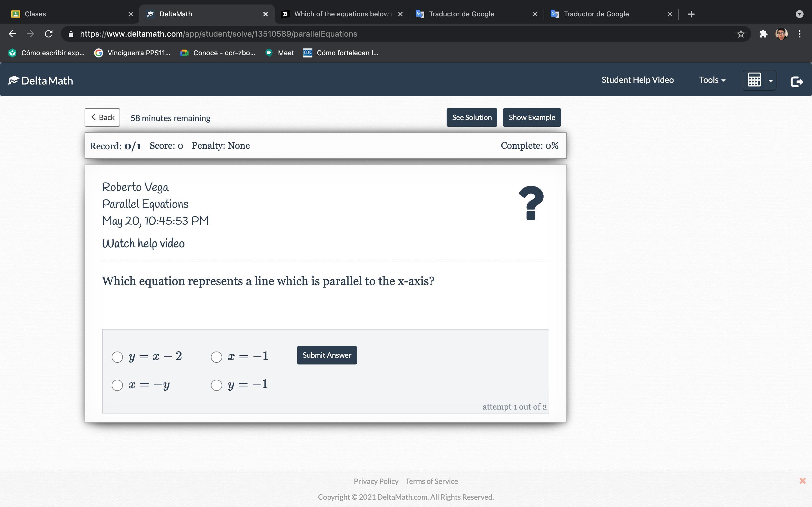Click the Submit Answer button
This screenshot has height=507, width=812.
(326, 355)
